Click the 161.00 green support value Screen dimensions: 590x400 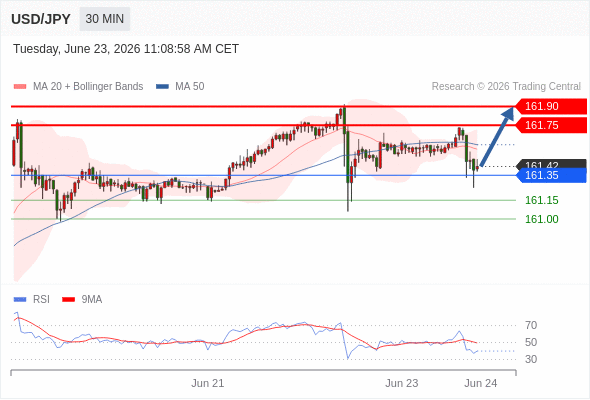[x=541, y=219]
